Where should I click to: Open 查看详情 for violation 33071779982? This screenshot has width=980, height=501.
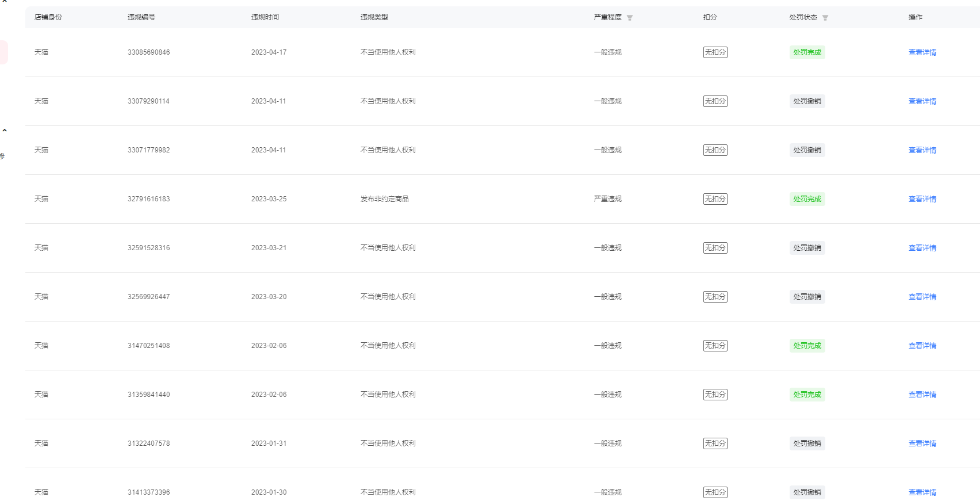click(922, 150)
